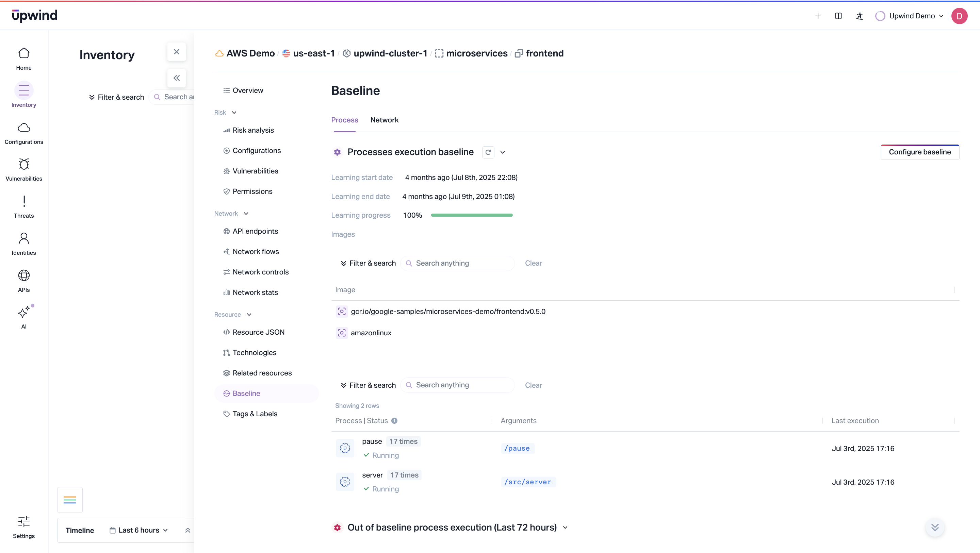This screenshot has width=980, height=553.
Task: Click the Search anything input field
Action: pos(457,263)
